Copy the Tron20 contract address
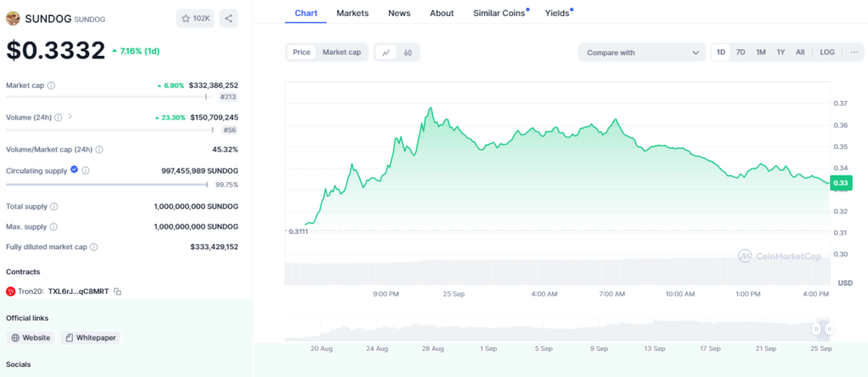868x377 pixels. click(x=117, y=291)
